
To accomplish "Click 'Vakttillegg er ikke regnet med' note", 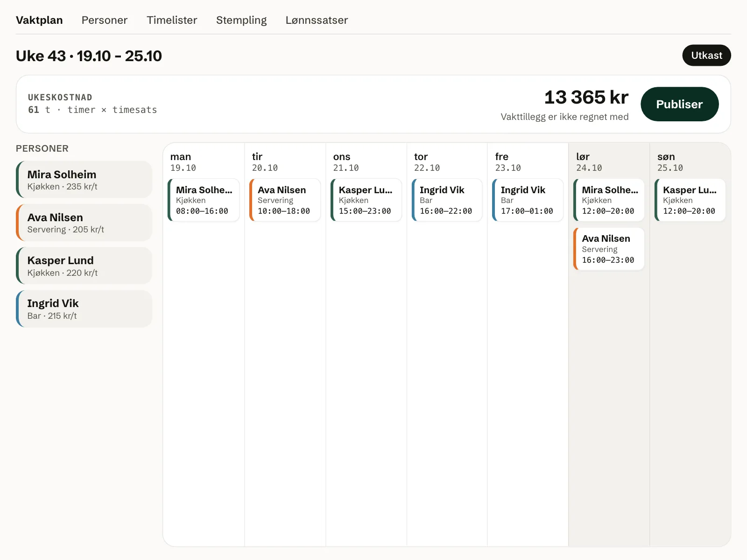I will [564, 117].
